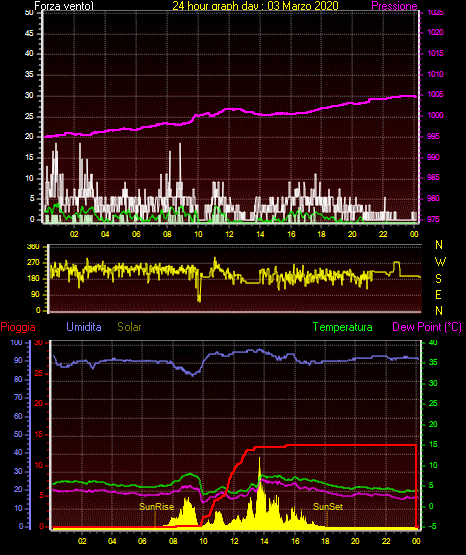Click the Temperatura legend label
This screenshot has width=466, height=555.
[343, 327]
